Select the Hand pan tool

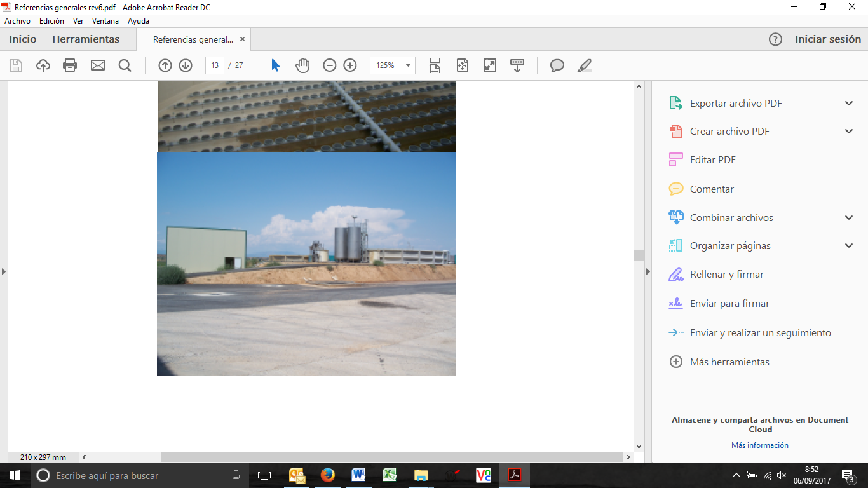click(x=302, y=65)
